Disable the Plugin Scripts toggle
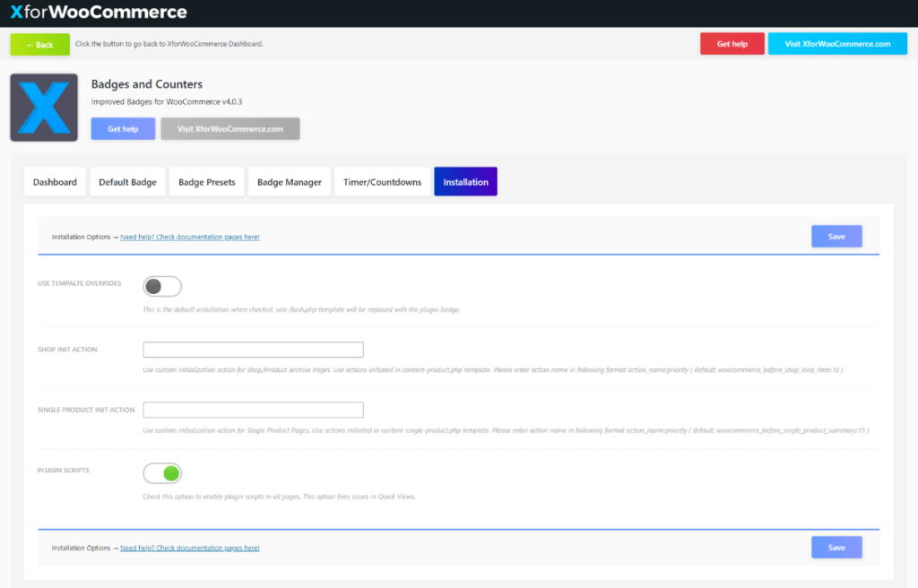The width and height of the screenshot is (918, 588). click(x=162, y=473)
